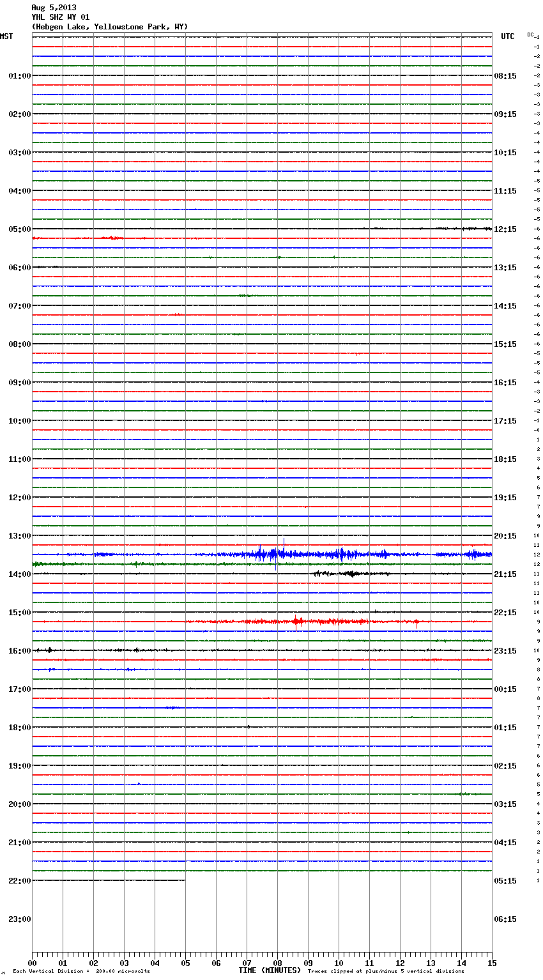Click the 13:15 UTC time label
This screenshot has width=543, height=980.
click(505, 268)
